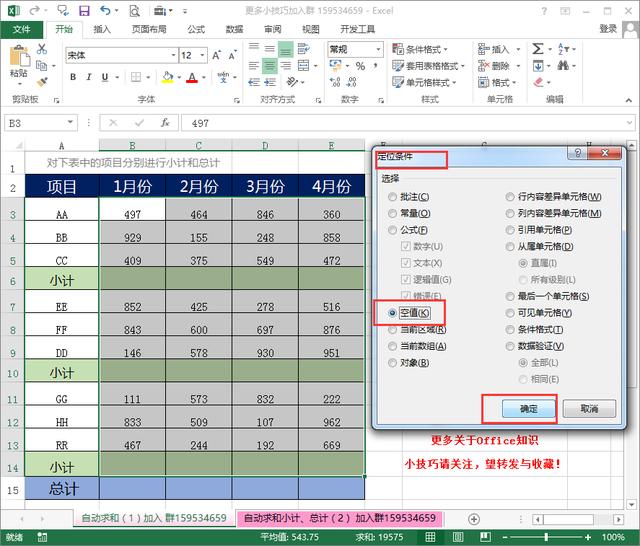Screen dimensions: 640x546
Task: Switch to the 公式 ribbon tab
Action: tap(196, 29)
